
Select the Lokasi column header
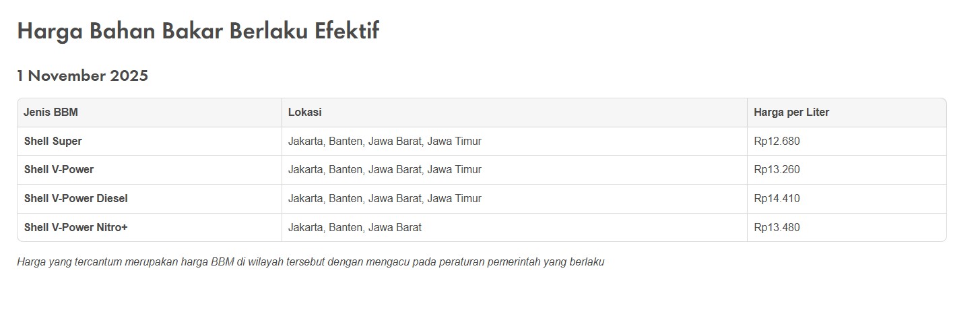[x=304, y=113]
